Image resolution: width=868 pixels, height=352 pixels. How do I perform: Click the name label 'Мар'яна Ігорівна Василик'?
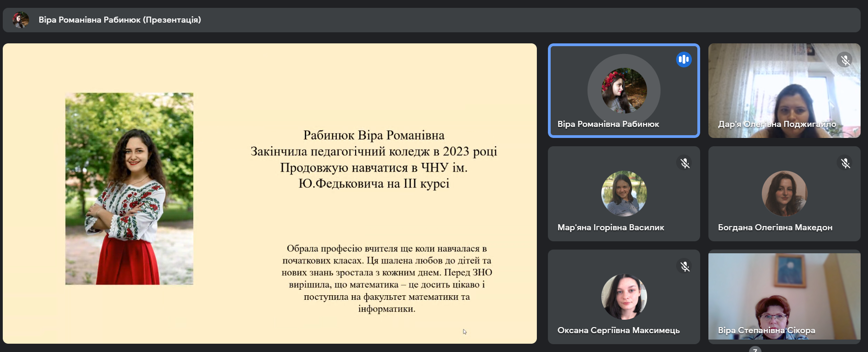point(611,227)
